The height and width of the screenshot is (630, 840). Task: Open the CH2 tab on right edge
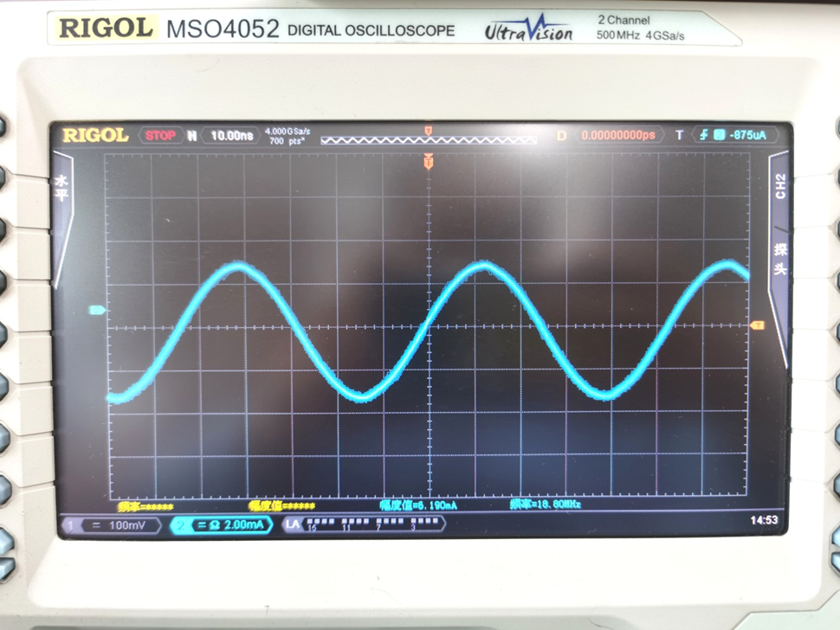779,186
